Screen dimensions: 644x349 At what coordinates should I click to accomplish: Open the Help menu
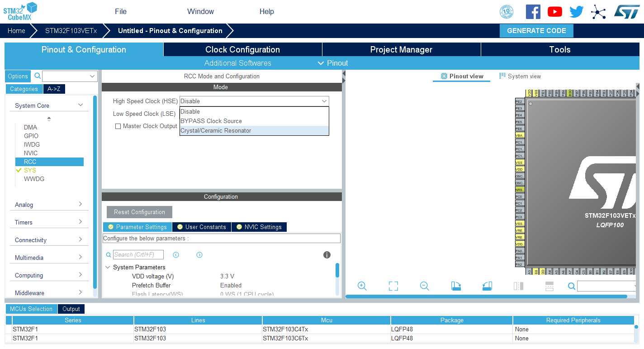click(267, 12)
